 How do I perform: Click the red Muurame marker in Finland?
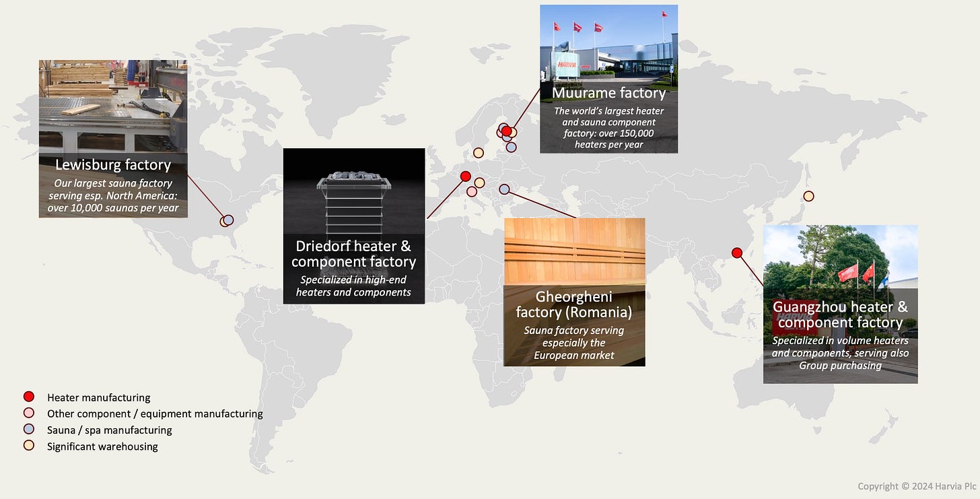pyautogui.click(x=507, y=131)
